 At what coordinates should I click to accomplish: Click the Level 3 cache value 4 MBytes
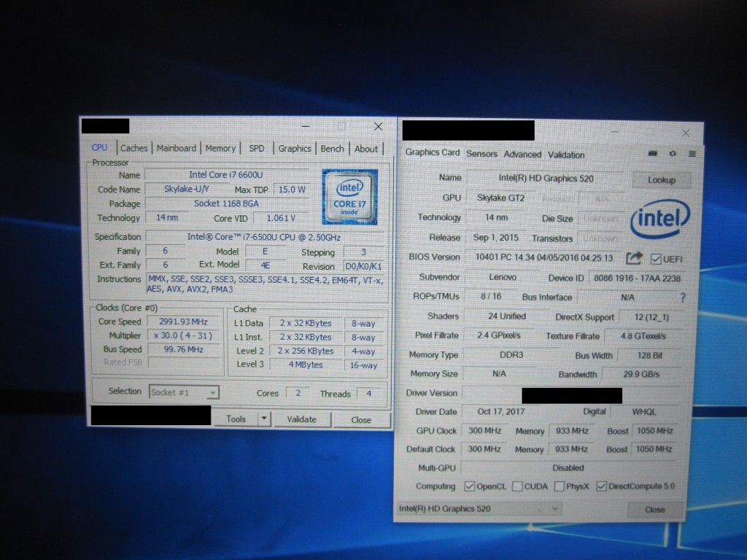(x=306, y=365)
